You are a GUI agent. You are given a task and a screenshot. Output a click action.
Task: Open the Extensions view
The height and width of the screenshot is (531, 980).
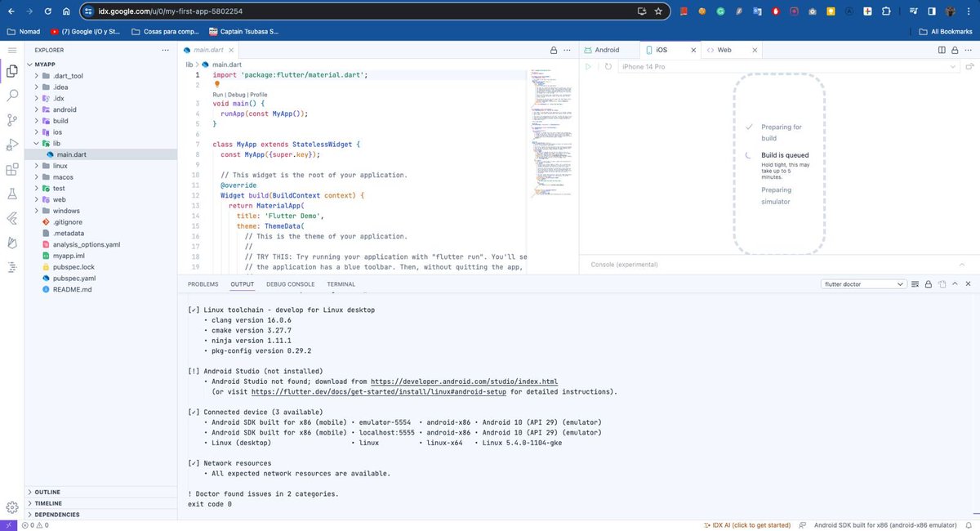point(11,170)
